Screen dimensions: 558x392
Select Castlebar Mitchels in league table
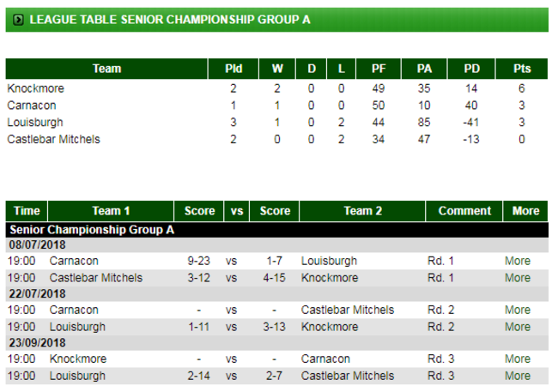tap(53, 139)
